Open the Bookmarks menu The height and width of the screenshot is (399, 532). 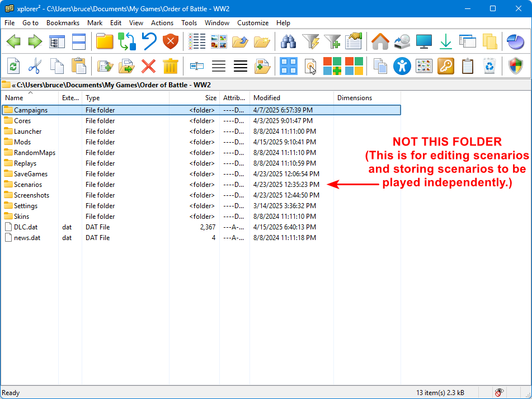(x=63, y=23)
